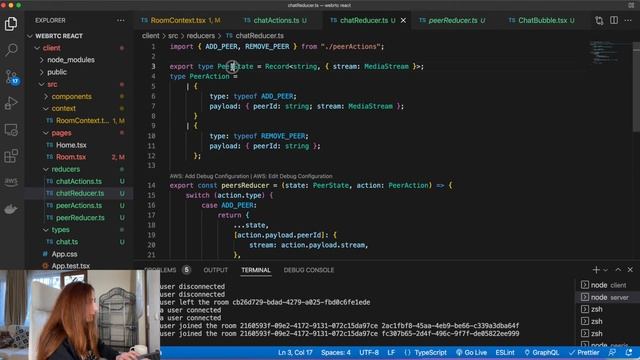Collapse the WEBRTC REACT root folder
Viewport: 640px width, 360px height.
tap(58, 36)
